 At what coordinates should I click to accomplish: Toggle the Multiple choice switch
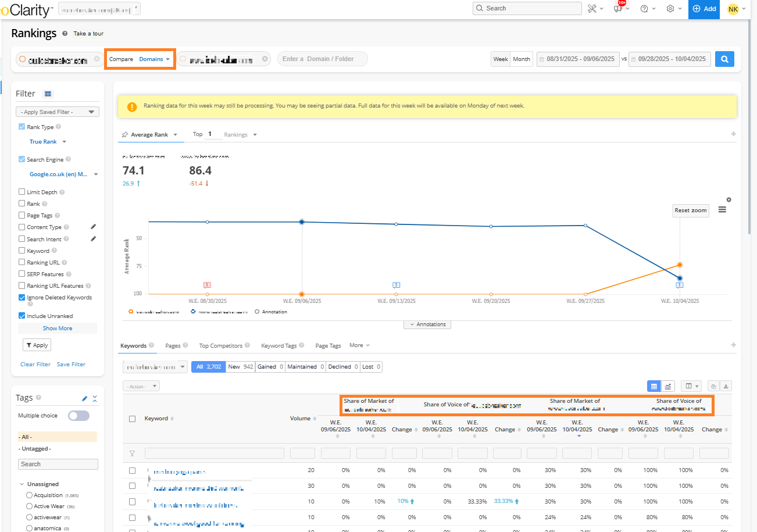pyautogui.click(x=78, y=416)
